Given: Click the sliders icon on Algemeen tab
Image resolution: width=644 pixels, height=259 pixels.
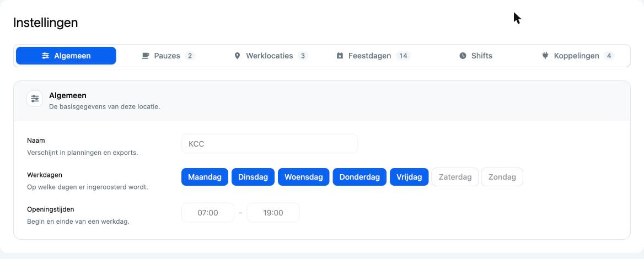Looking at the screenshot, I should coord(46,56).
